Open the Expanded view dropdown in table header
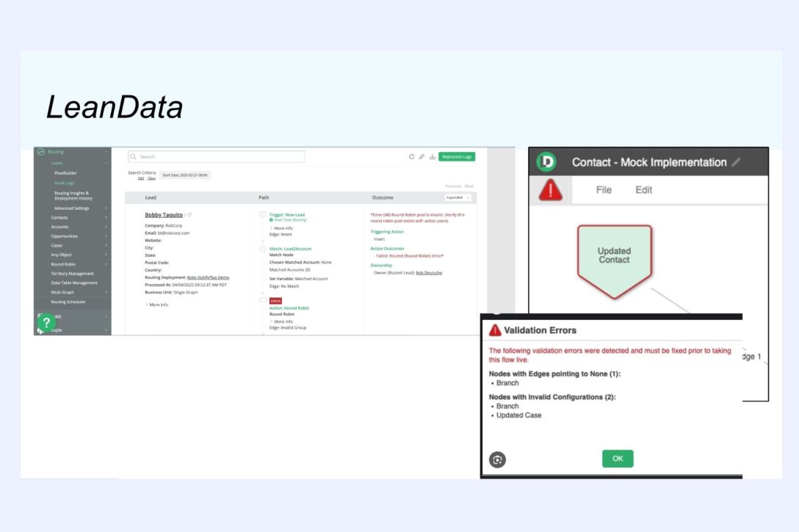The image size is (799, 532). pyautogui.click(x=458, y=197)
